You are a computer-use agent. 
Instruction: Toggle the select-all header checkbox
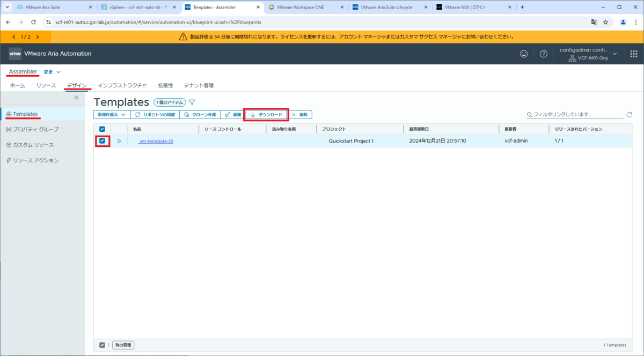coord(102,129)
